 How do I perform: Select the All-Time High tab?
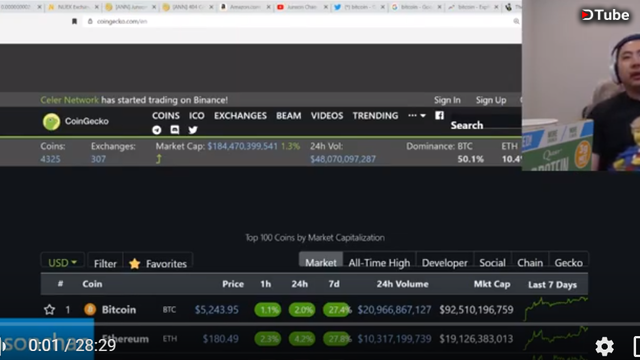coord(379,263)
